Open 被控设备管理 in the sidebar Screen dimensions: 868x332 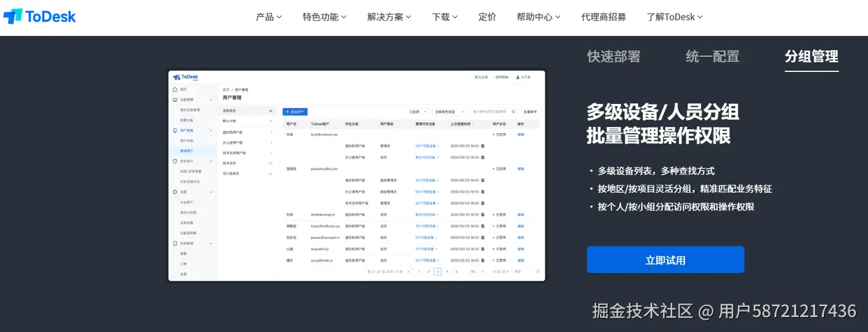[x=190, y=109]
